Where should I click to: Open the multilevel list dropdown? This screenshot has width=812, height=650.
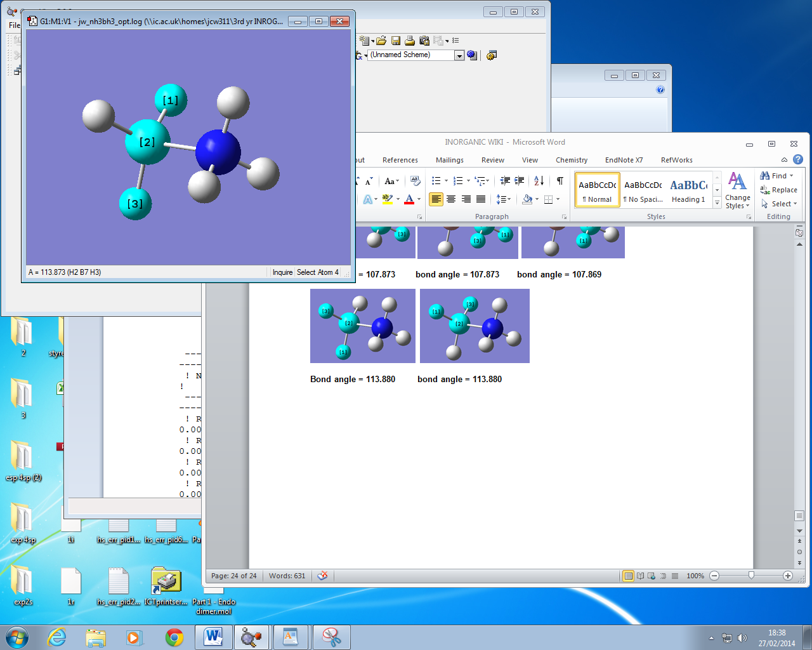(482, 182)
